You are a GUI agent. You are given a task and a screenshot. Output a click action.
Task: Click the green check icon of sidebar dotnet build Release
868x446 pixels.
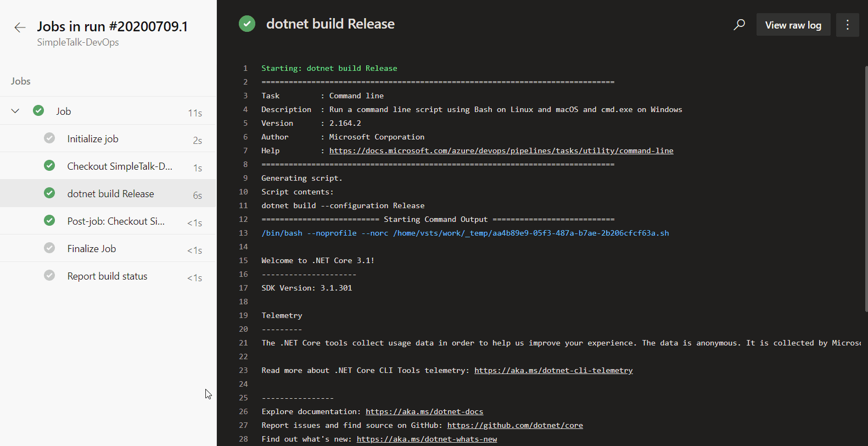point(49,193)
